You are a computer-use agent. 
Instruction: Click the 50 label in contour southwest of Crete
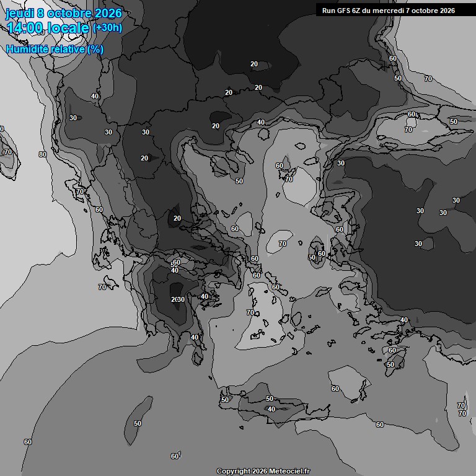pyautogui.click(x=138, y=423)
